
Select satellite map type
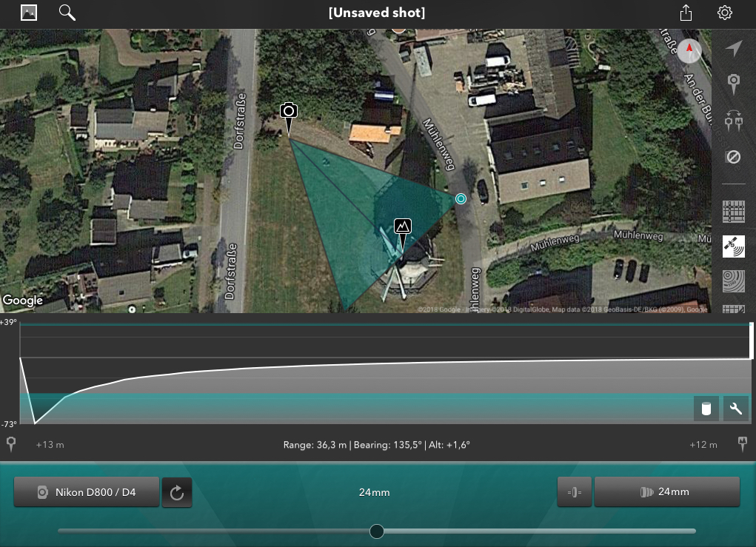[733, 246]
